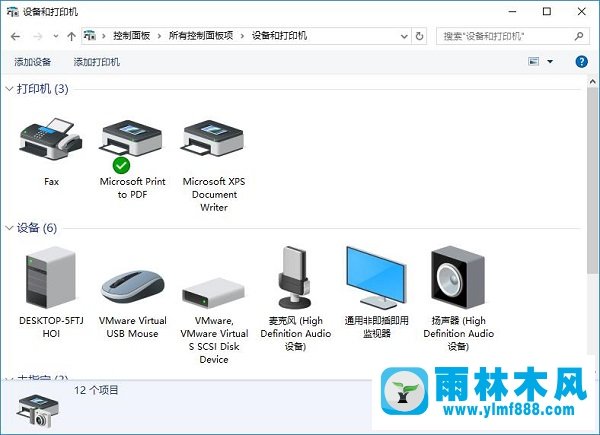600x435 pixels.
Task: Click the 设备 (6) group heading
Action: tap(37, 228)
